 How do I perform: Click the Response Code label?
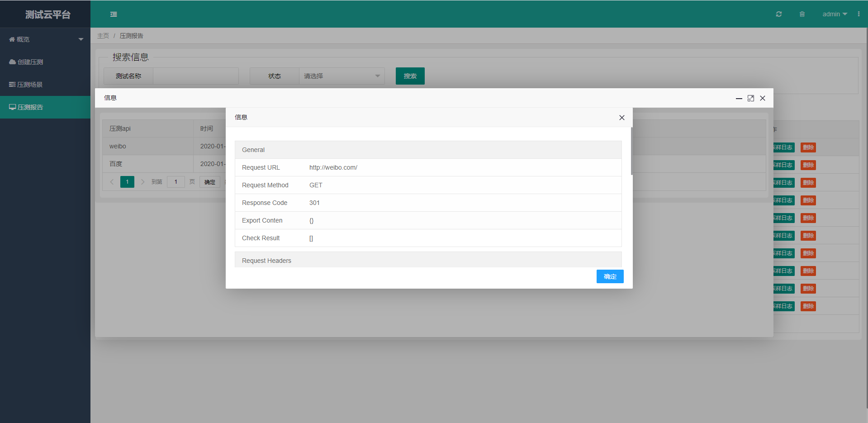pyautogui.click(x=265, y=203)
